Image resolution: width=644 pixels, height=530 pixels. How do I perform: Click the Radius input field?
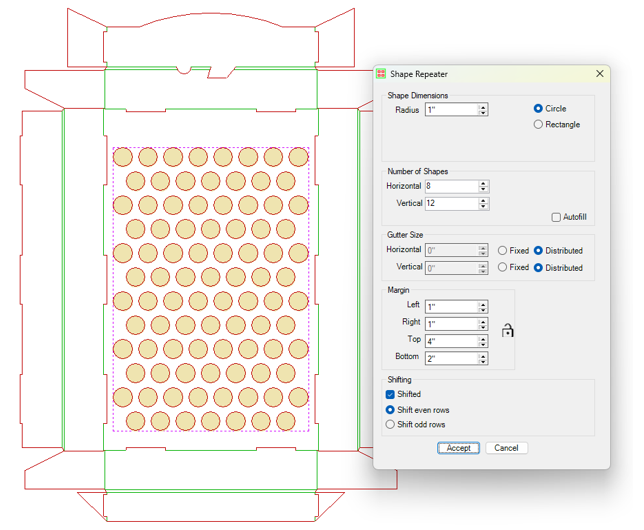click(451, 110)
